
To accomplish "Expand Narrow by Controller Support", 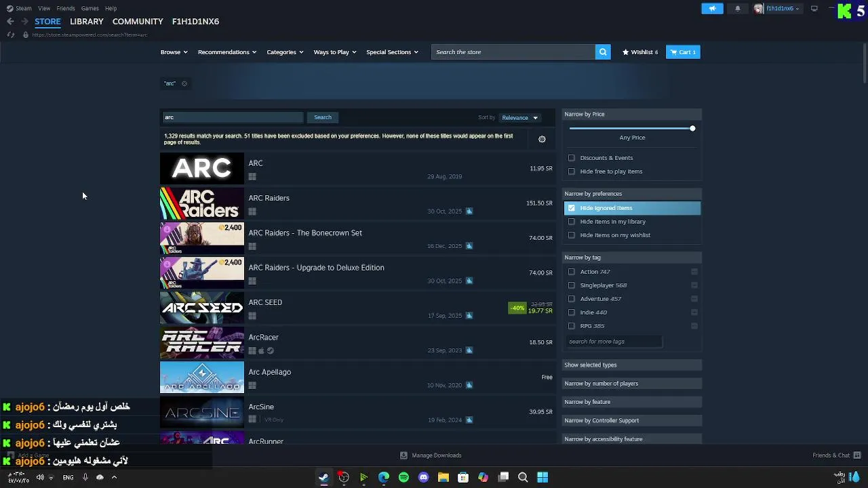I will [x=631, y=420].
